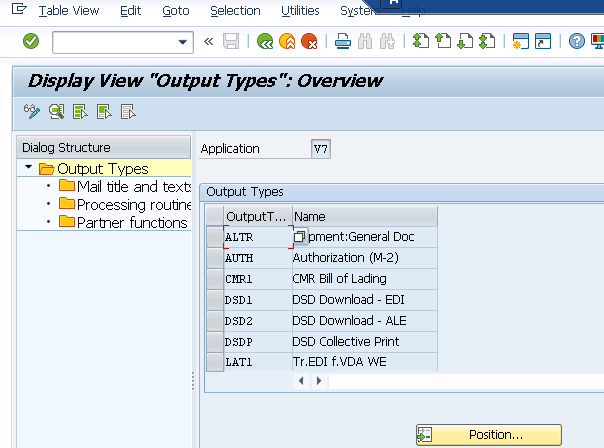Open the command field dropdown arrow
The image size is (604, 448).
183,41
